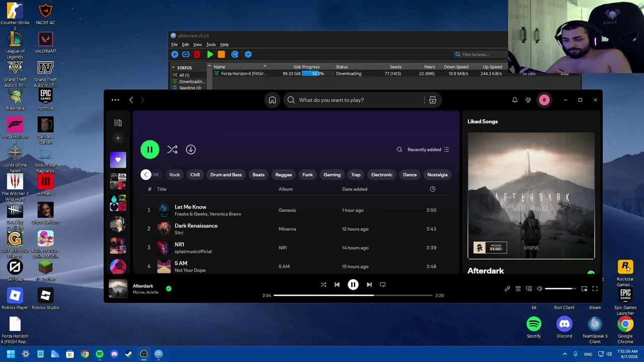Open Genesis album link
Viewport: 644px width, 362px height.
[x=287, y=210]
